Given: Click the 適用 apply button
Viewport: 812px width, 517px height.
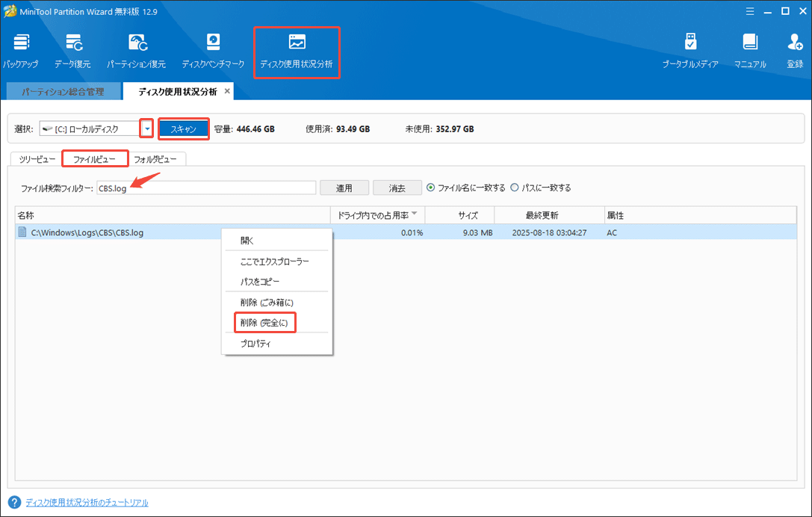Looking at the screenshot, I should coord(344,188).
